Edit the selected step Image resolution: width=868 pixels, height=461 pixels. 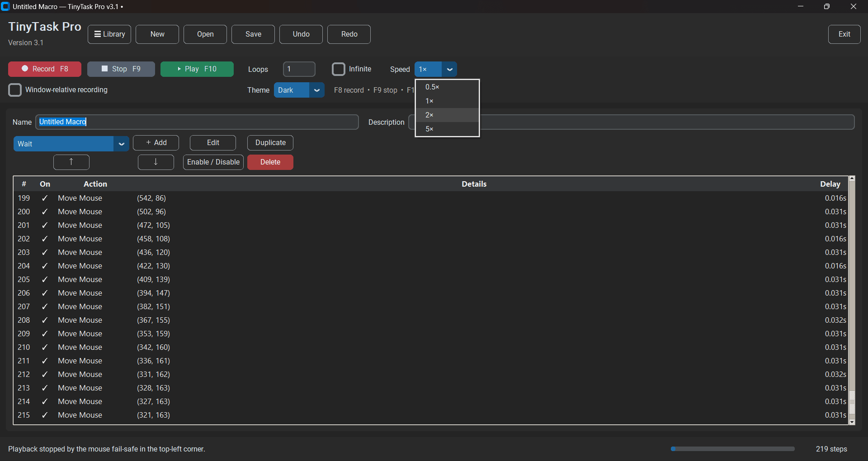click(213, 143)
